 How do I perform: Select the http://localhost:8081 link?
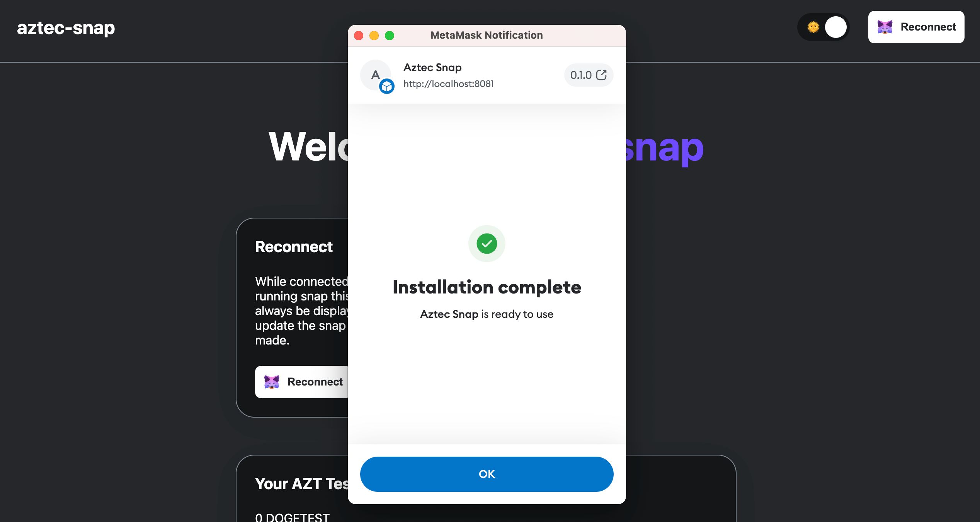(449, 83)
